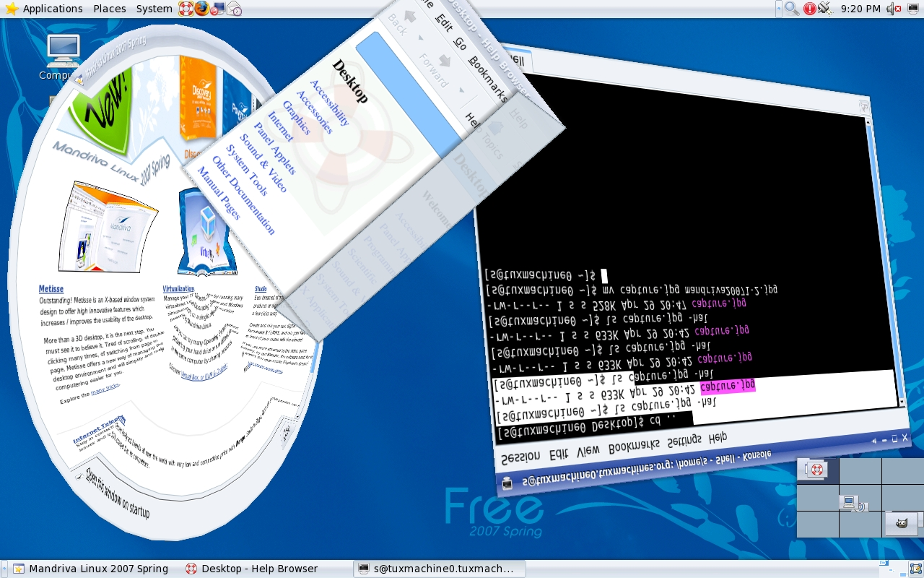Click the 9:20 PM clock

[860, 9]
